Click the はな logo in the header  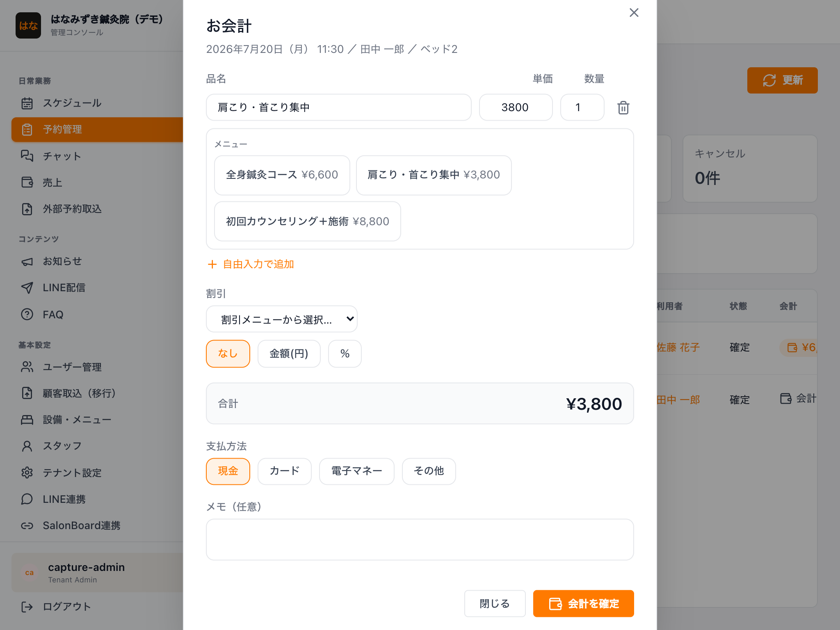28,25
